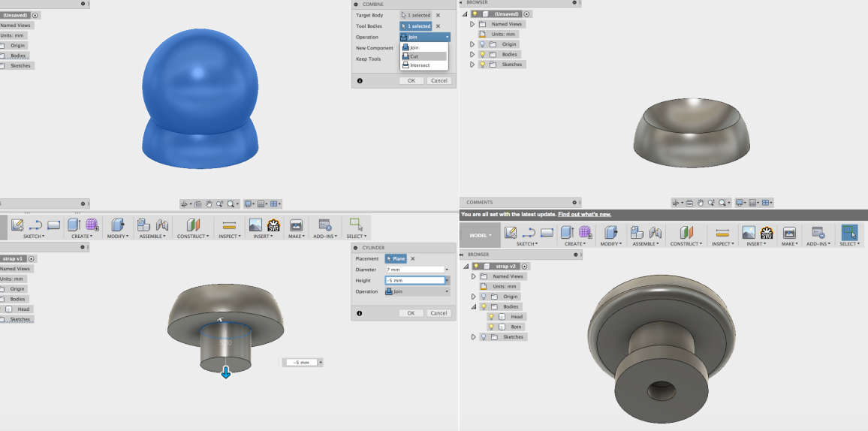868x431 pixels.
Task: Click the Pan hand icon in blue sphere viewport navigation bar
Action: [209, 203]
